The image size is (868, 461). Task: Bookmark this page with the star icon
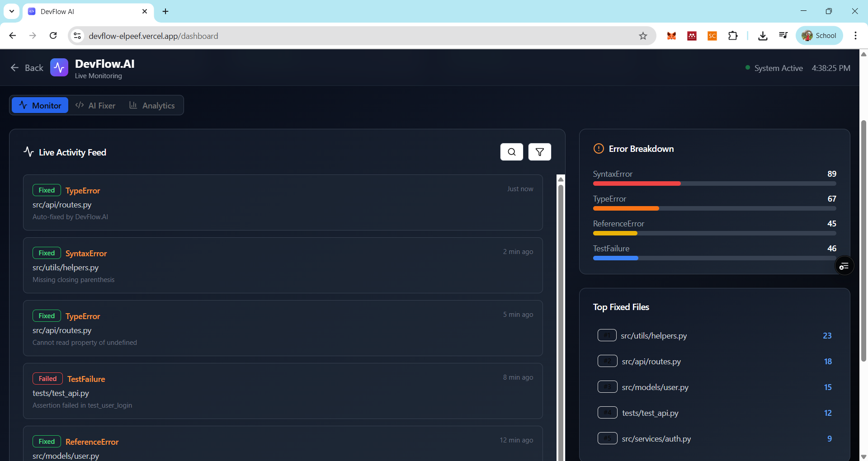point(643,36)
